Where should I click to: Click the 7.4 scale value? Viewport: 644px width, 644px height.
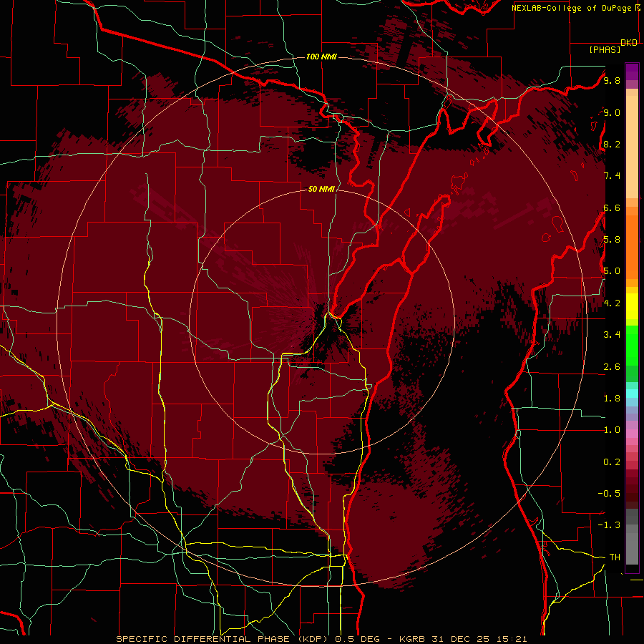[612, 176]
